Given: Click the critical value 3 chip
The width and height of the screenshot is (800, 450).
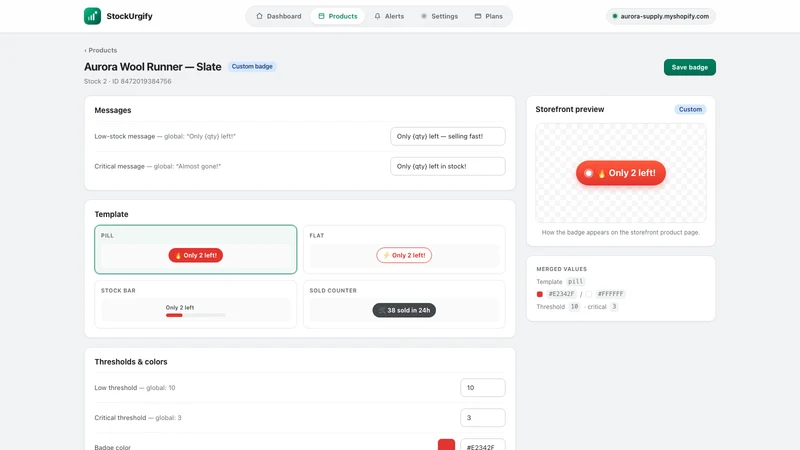Looking at the screenshot, I should click(614, 307).
